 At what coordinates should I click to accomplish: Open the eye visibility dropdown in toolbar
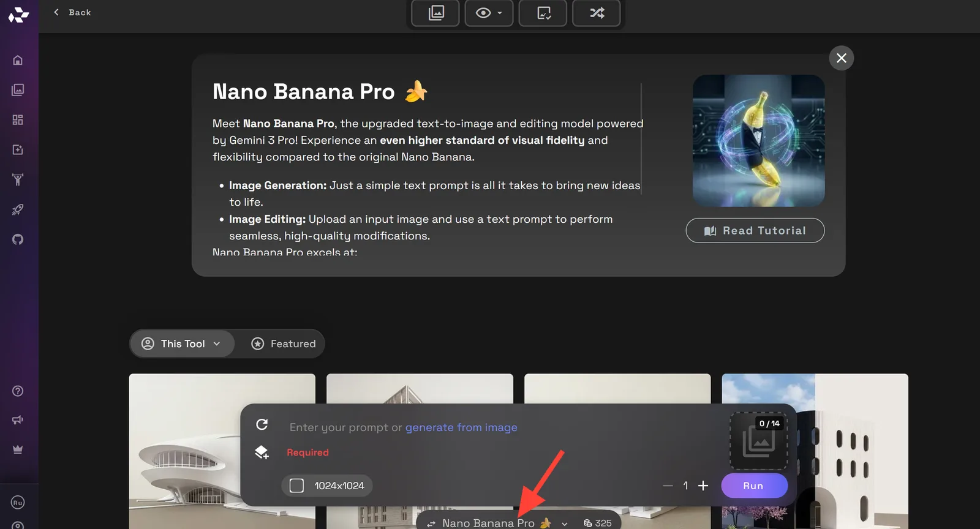[x=489, y=13]
